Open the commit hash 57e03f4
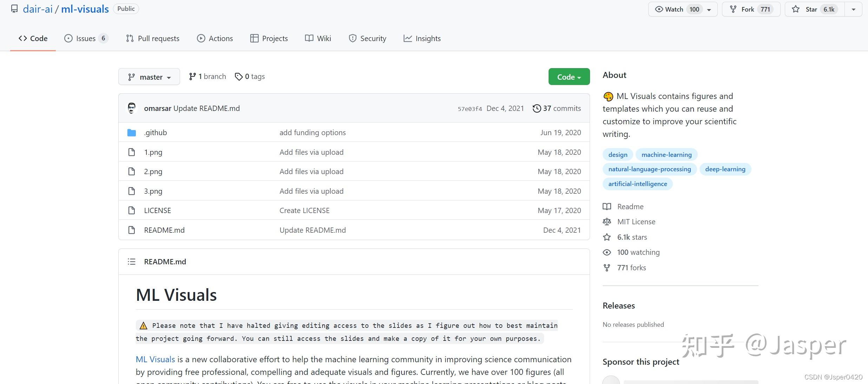Screen dimensions: 868x384 tap(470, 109)
